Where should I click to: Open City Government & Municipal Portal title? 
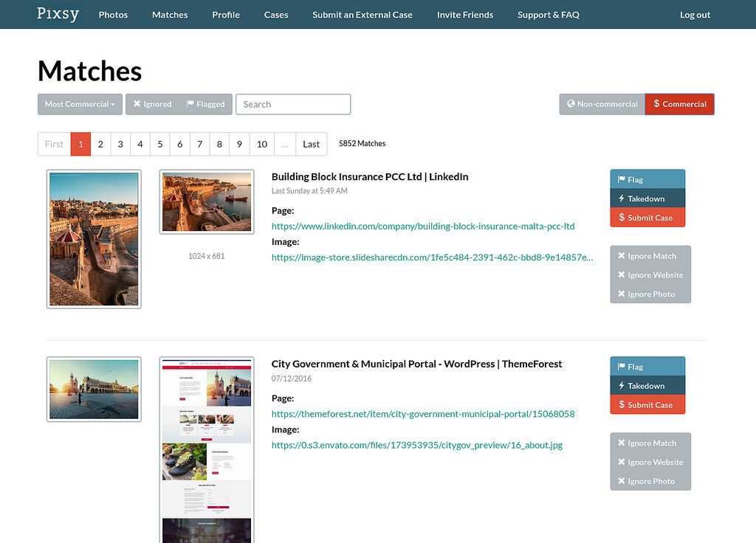point(416,364)
